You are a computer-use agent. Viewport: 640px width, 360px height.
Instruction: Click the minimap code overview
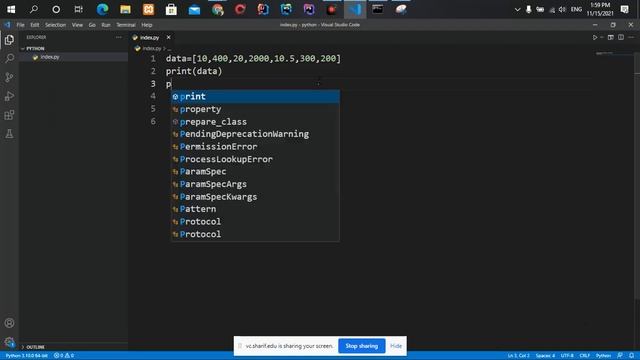pyautogui.click(x=604, y=53)
